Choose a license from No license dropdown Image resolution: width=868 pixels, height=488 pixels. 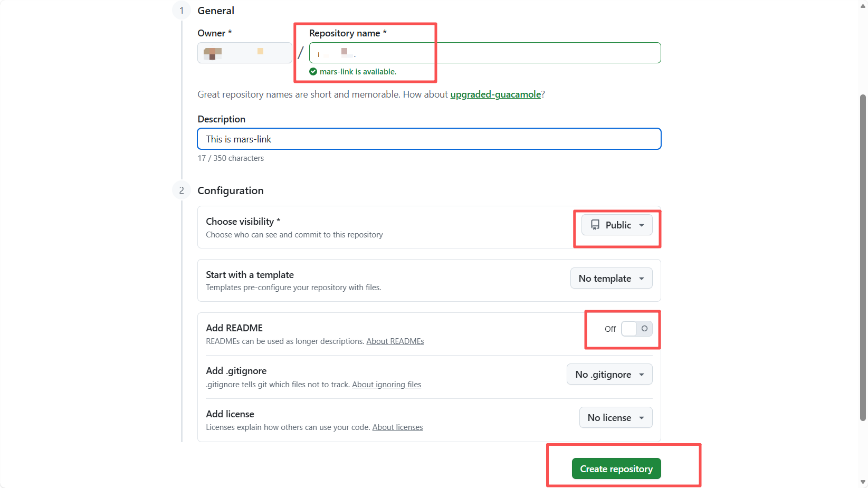point(616,418)
